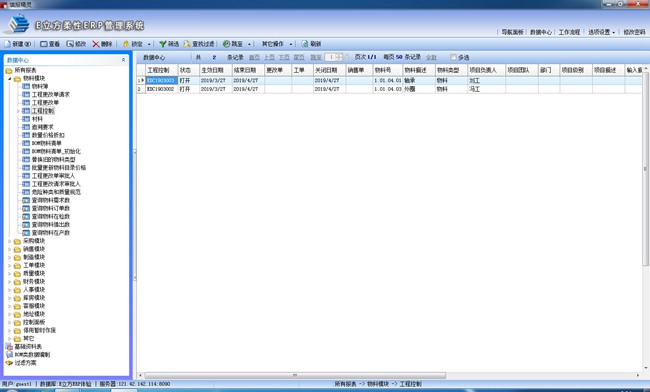
Task: Expand the 销售模块 tree folder
Action: (10, 249)
